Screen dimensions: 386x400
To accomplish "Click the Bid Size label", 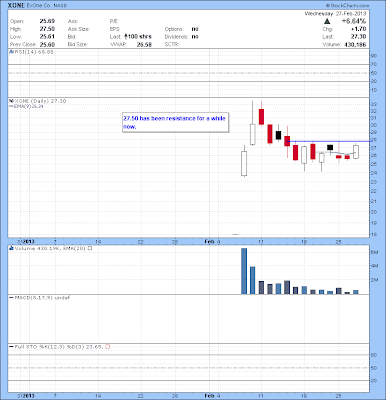I will coord(77,44).
